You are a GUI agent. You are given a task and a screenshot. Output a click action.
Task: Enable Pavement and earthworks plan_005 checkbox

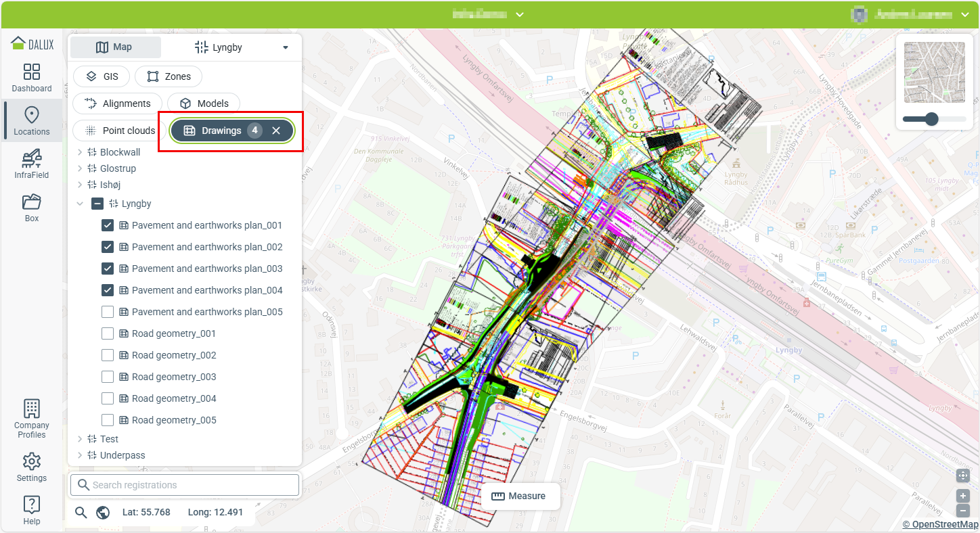click(108, 312)
